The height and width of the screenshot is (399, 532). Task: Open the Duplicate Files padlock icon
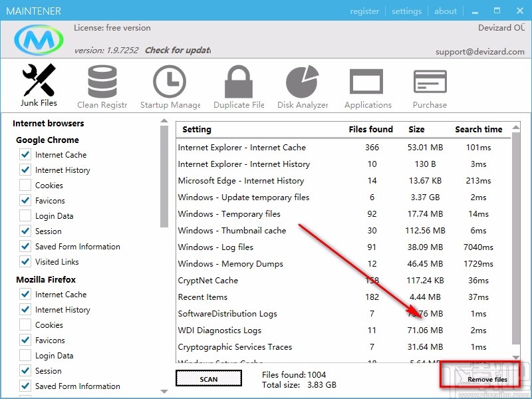click(239, 82)
